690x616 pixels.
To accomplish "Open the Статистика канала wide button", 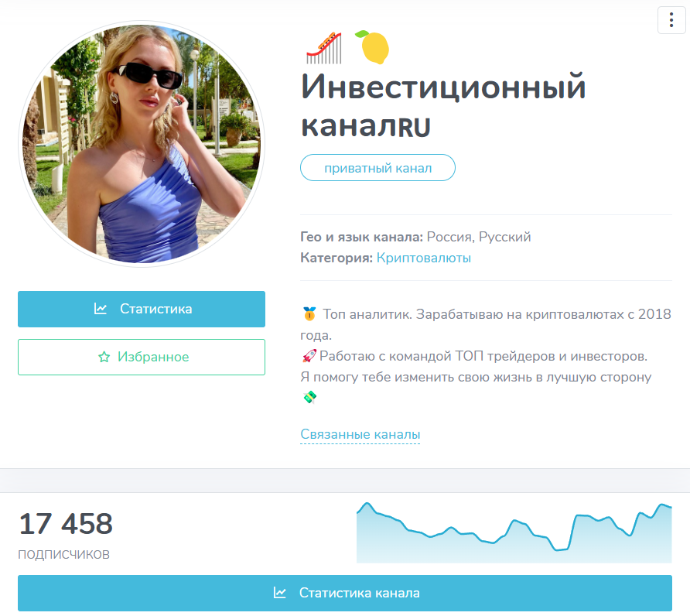I will point(344,593).
